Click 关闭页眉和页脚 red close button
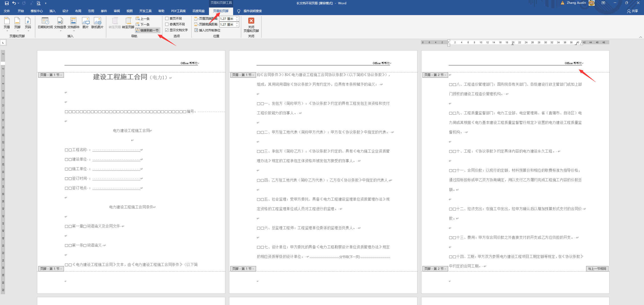This screenshot has width=644, height=305. 251,25
